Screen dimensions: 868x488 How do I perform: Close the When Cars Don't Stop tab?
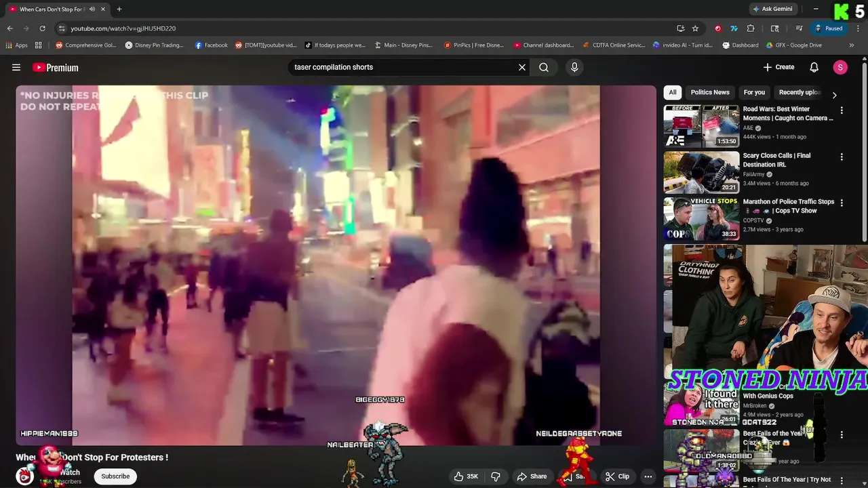point(103,9)
